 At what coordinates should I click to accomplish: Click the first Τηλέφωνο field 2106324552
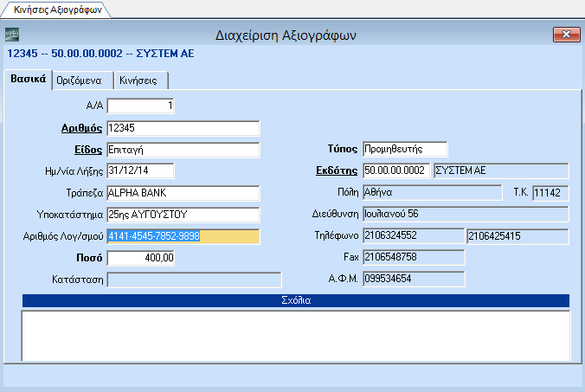pos(414,235)
